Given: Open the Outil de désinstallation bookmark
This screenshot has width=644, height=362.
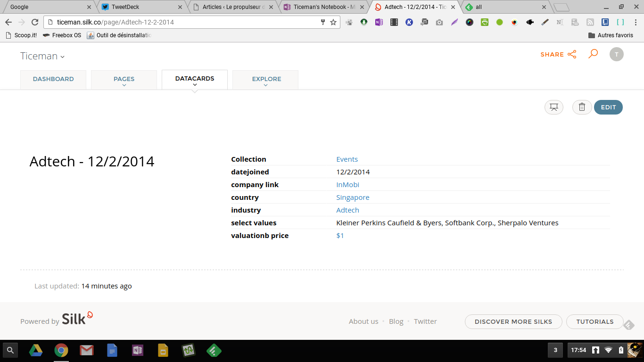Looking at the screenshot, I should point(119,35).
